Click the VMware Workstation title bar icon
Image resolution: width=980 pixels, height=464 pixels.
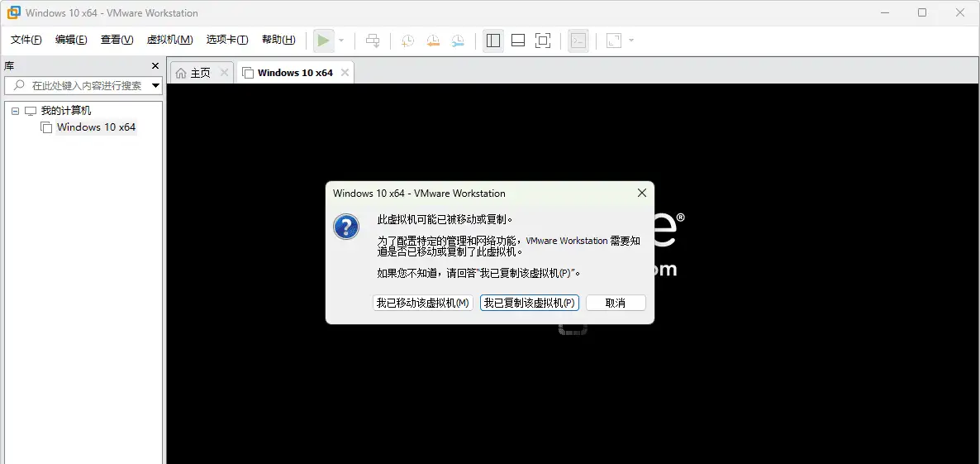point(13,12)
